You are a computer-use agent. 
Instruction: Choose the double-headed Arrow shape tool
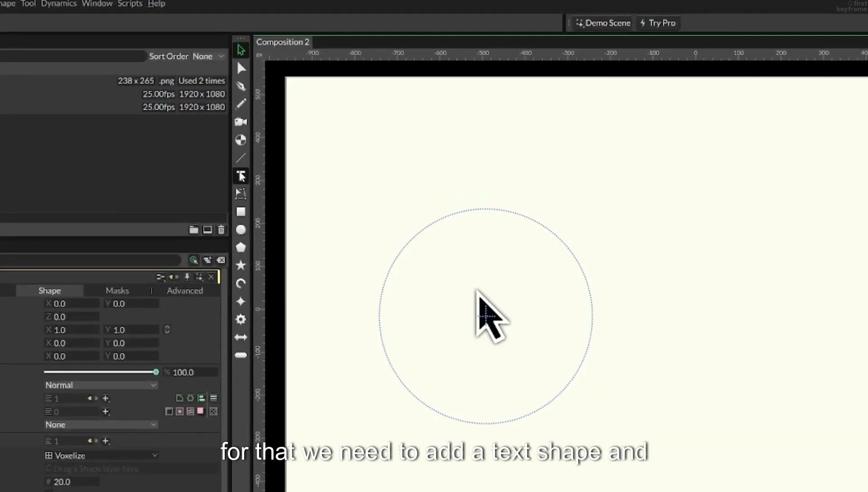pos(241,337)
